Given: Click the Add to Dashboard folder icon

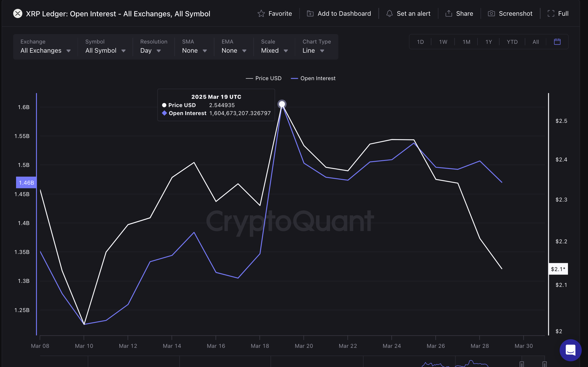Looking at the screenshot, I should [310, 13].
